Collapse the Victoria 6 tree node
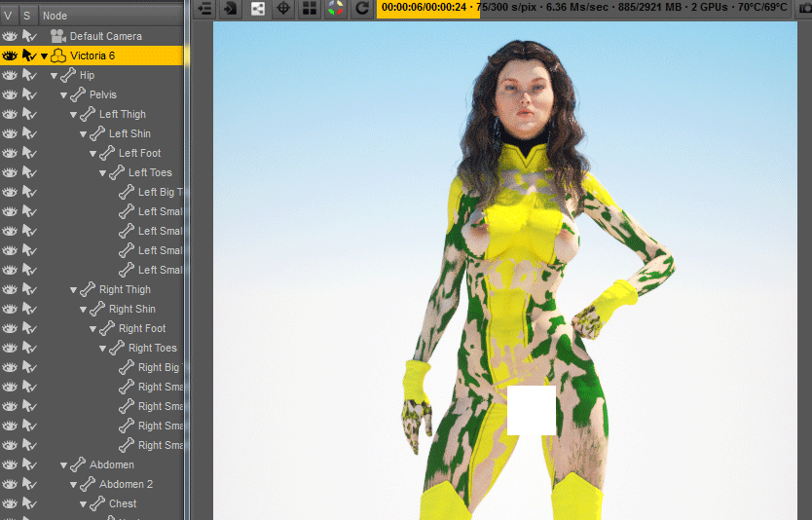 click(44, 56)
